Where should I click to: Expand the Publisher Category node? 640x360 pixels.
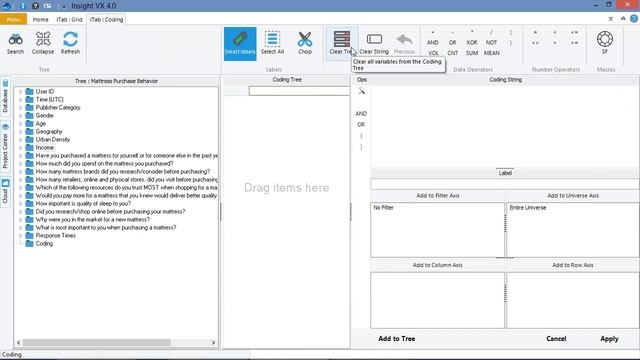click(x=20, y=107)
